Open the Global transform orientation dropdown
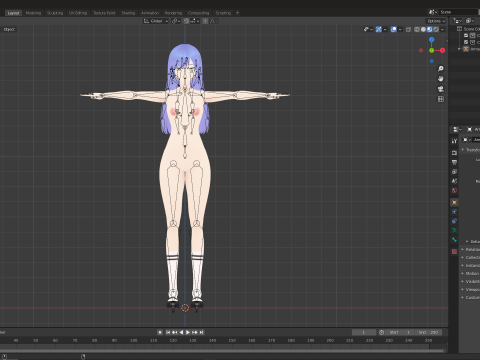Screen dimensions: 480x360 click(x=156, y=21)
